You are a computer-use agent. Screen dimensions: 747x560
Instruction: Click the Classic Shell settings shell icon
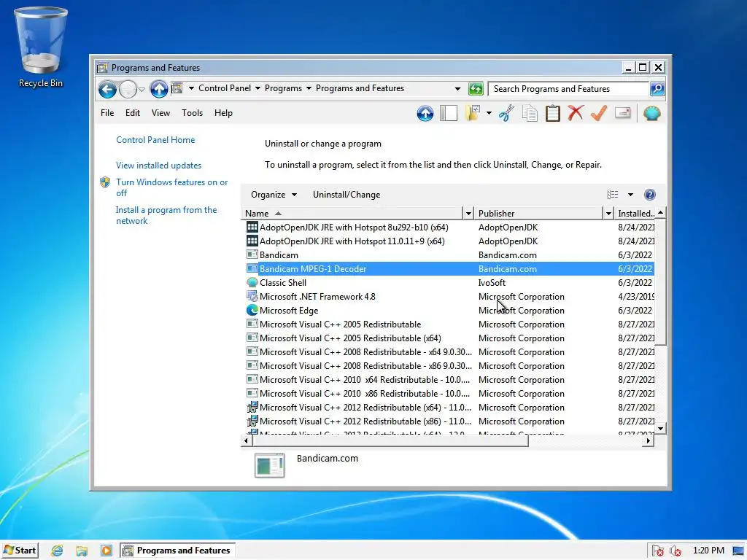point(651,113)
